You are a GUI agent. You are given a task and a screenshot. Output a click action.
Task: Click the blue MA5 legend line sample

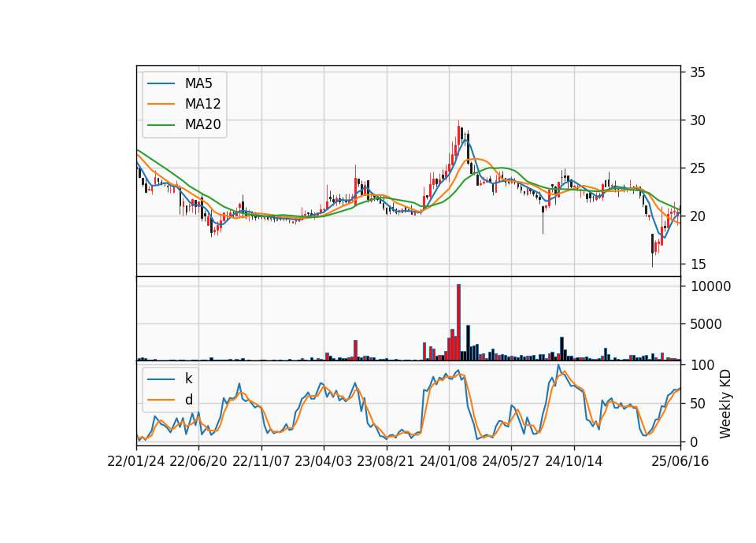pos(161,83)
